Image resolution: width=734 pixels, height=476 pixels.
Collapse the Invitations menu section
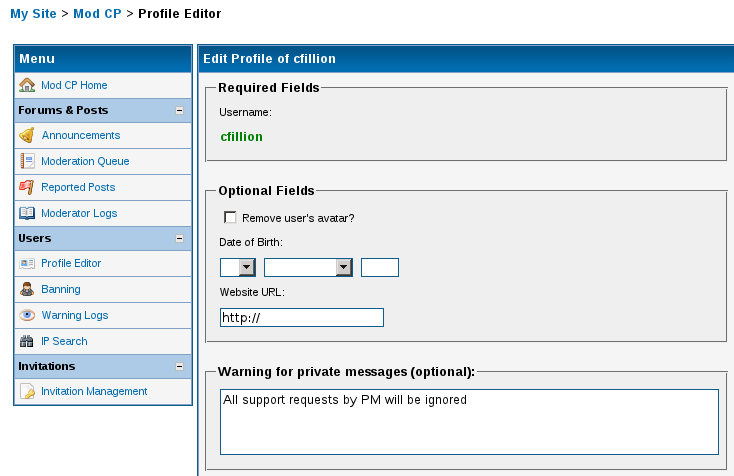coord(179,367)
